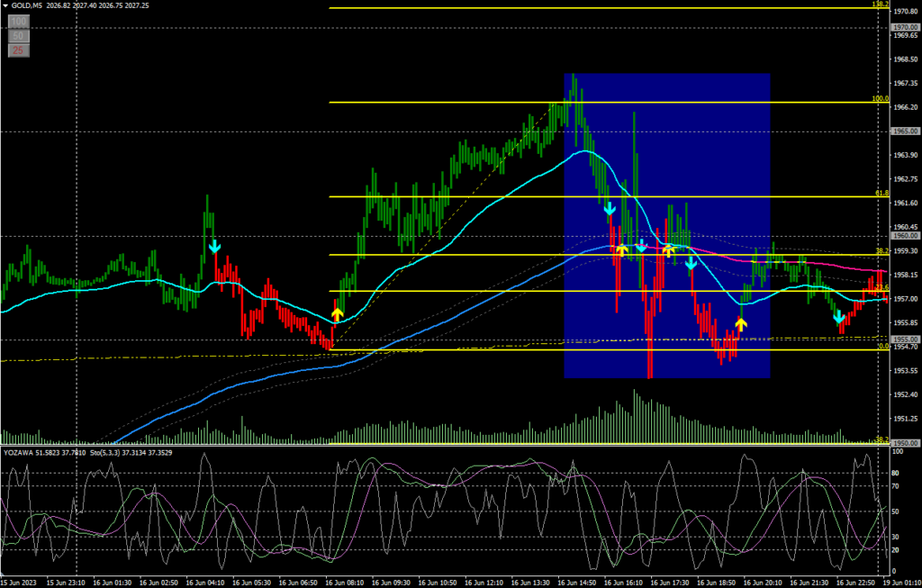Click the 1963.90 price axis label

pos(906,155)
